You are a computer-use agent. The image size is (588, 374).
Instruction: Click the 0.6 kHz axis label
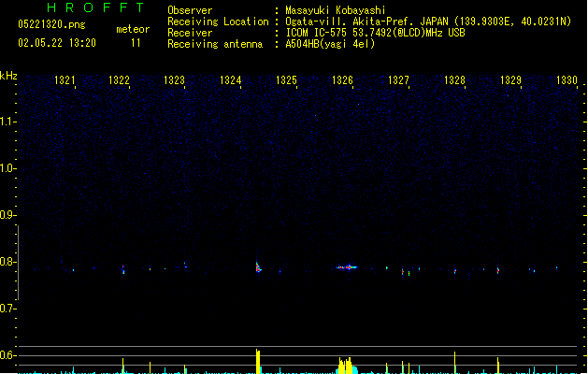tap(7, 355)
